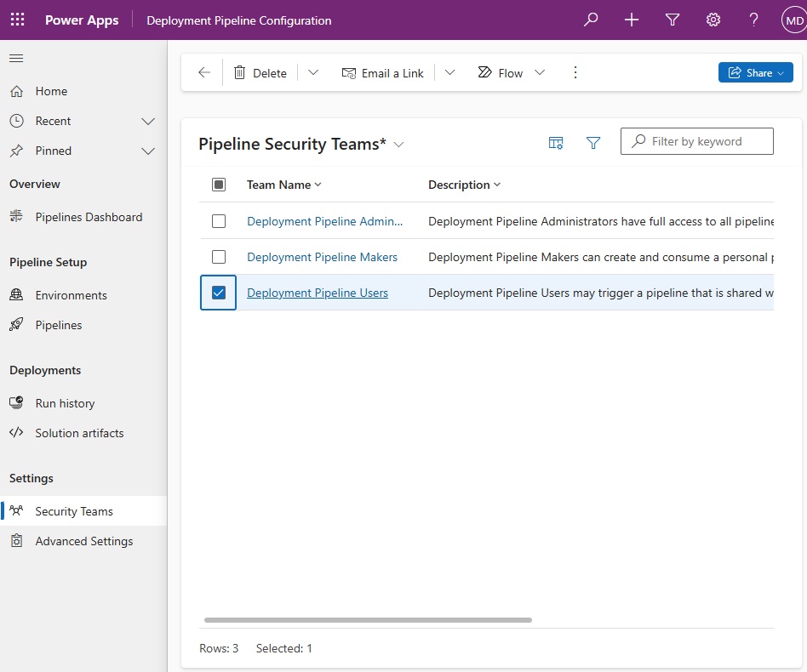Expand the Recent section chevron
The width and height of the screenshot is (807, 672).
click(148, 122)
